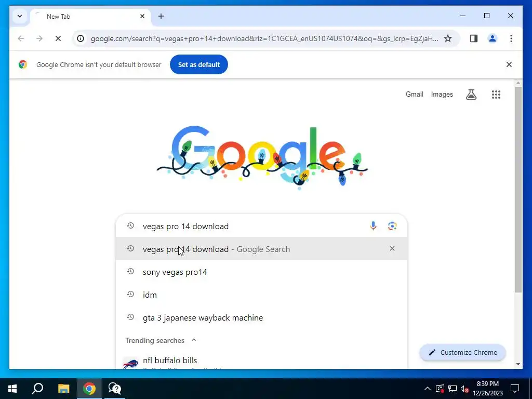Click the Set as default button
This screenshot has height=399, width=532.
click(x=199, y=64)
